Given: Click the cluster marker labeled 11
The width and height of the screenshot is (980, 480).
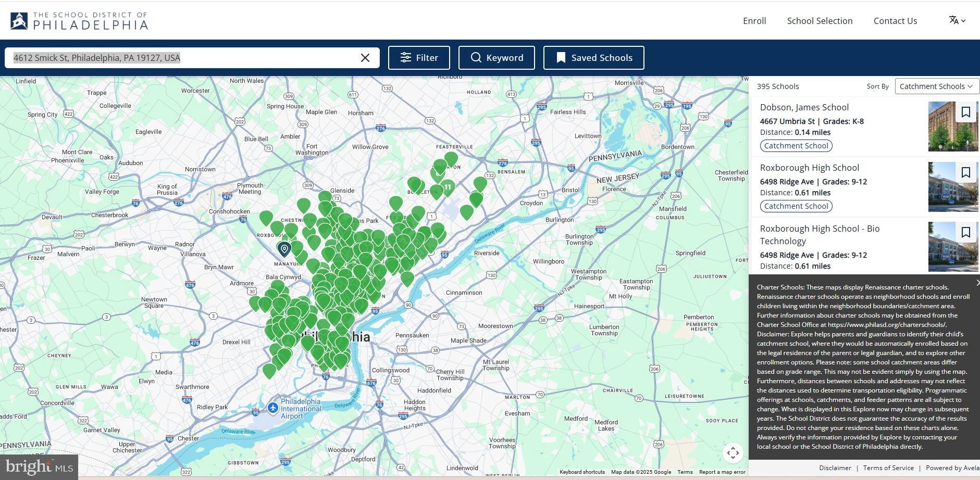Looking at the screenshot, I should pyautogui.click(x=448, y=187).
